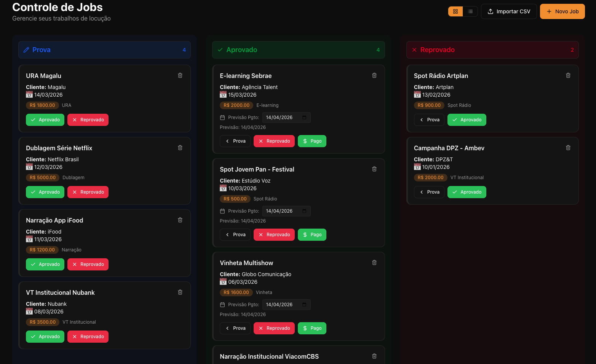Delete the VT Institucional Nubank job

pos(180,292)
